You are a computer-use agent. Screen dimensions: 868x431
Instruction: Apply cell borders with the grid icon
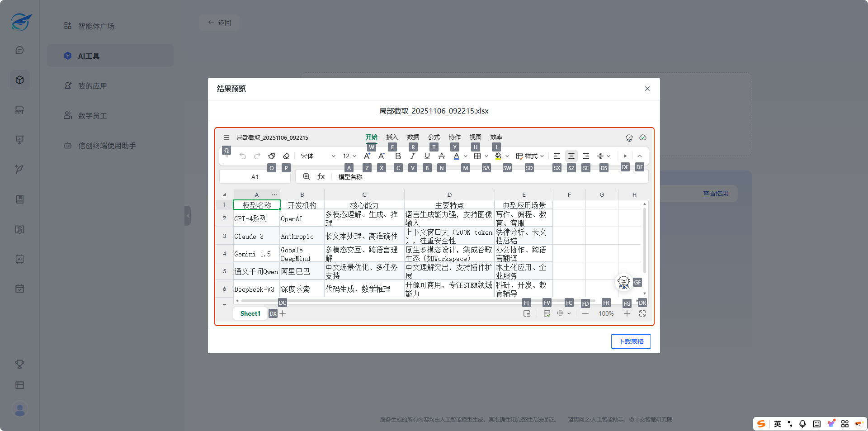[x=477, y=156]
